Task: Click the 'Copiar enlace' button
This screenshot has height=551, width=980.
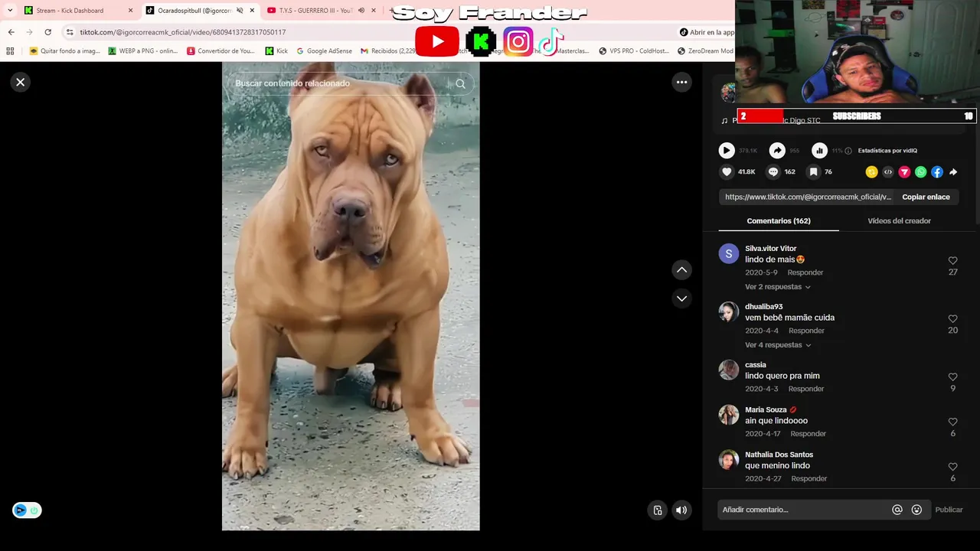Action: pos(926,197)
